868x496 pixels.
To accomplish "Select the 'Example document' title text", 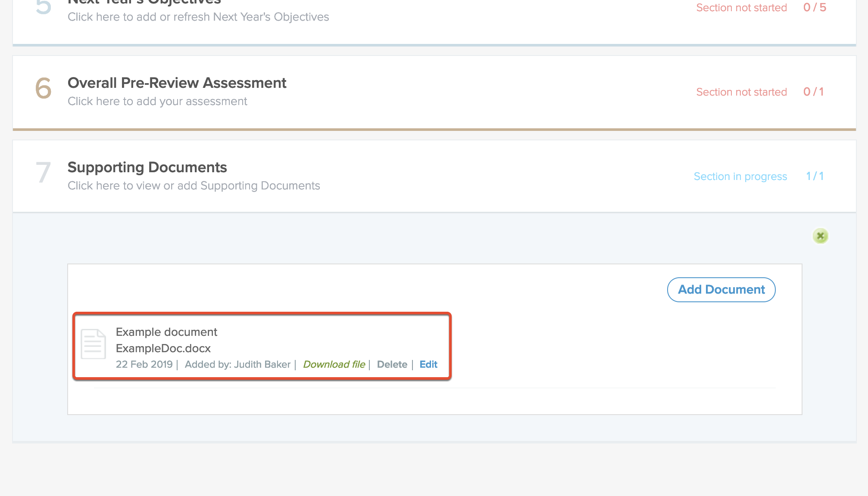I will point(166,332).
